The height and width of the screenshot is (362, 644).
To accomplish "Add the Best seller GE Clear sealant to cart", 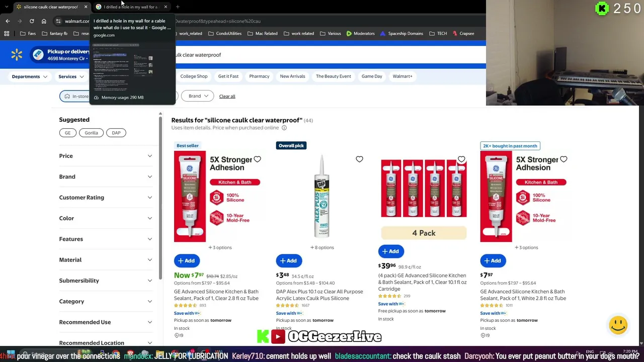I will 187,260.
